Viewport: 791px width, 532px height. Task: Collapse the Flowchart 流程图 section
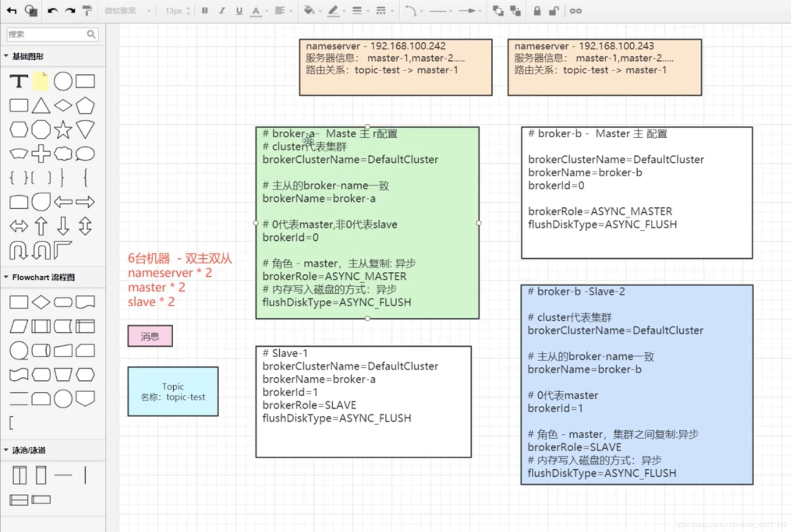6,277
